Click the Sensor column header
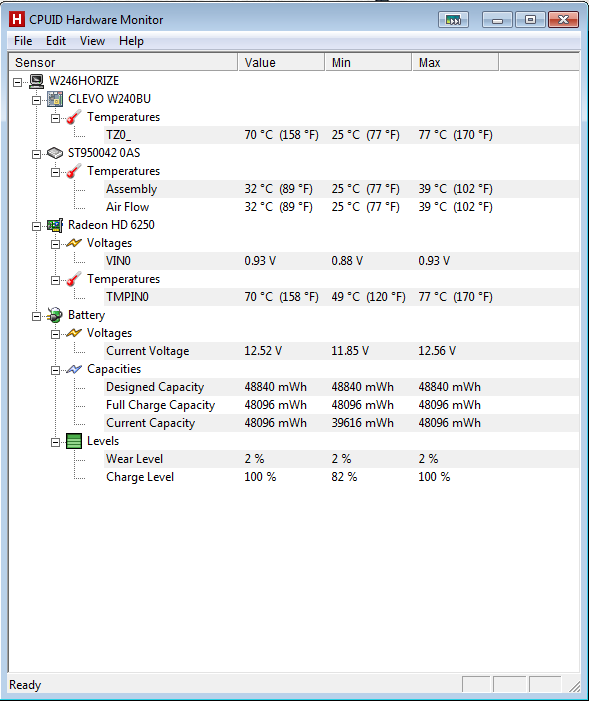The image size is (589, 701). (x=123, y=62)
